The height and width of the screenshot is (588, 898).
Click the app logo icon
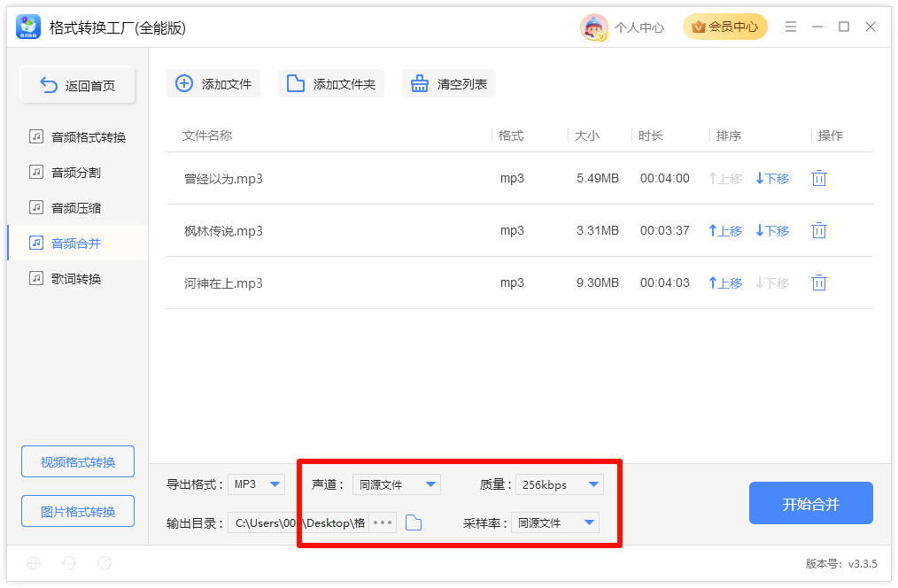point(28,27)
